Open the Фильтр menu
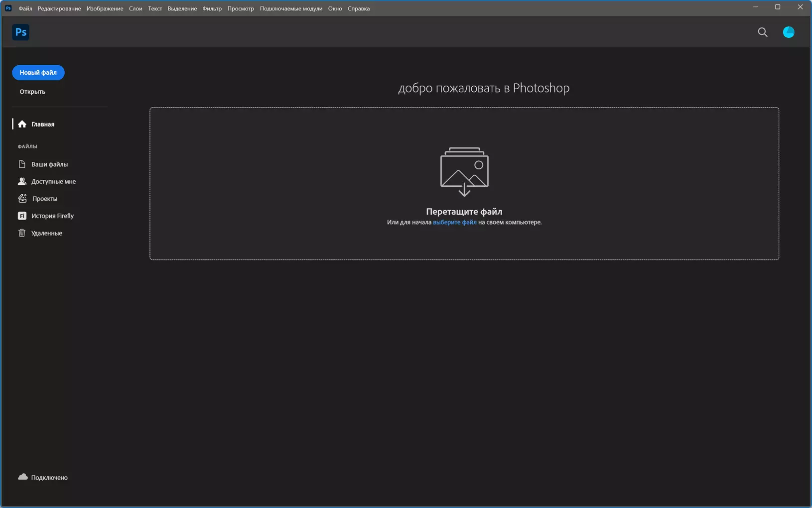Viewport: 812px width, 508px height. pos(212,8)
